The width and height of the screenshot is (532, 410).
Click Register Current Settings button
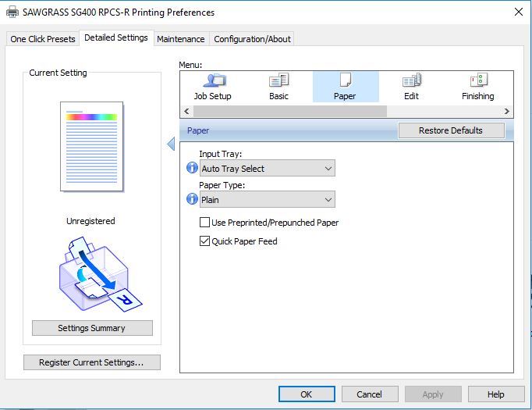91,362
